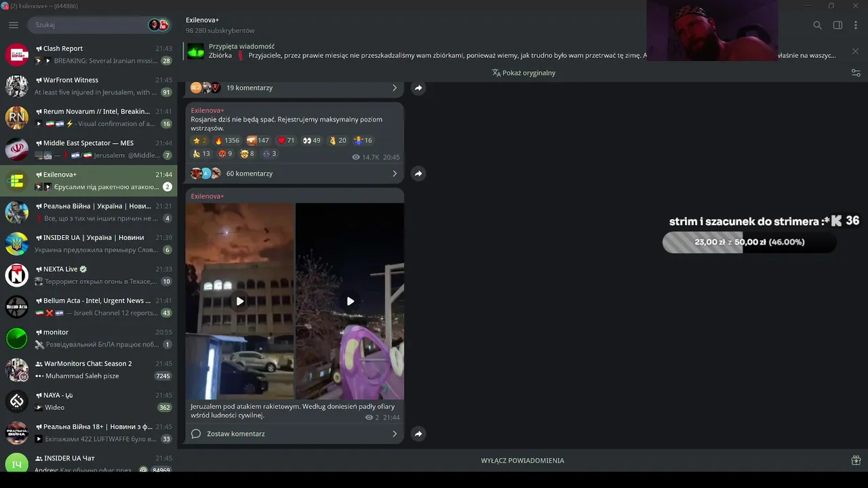Click the RN Rerum Novarum avatar

(x=16, y=118)
